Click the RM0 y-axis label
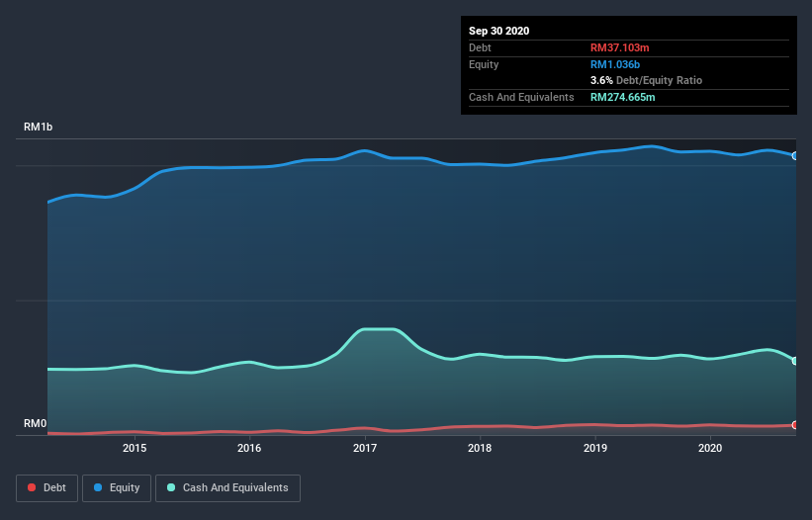 (x=36, y=423)
